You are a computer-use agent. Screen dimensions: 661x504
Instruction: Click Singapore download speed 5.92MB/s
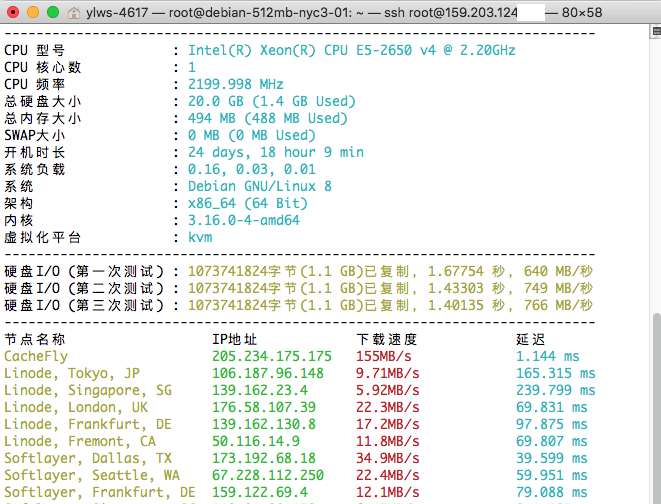pyautogui.click(x=388, y=390)
